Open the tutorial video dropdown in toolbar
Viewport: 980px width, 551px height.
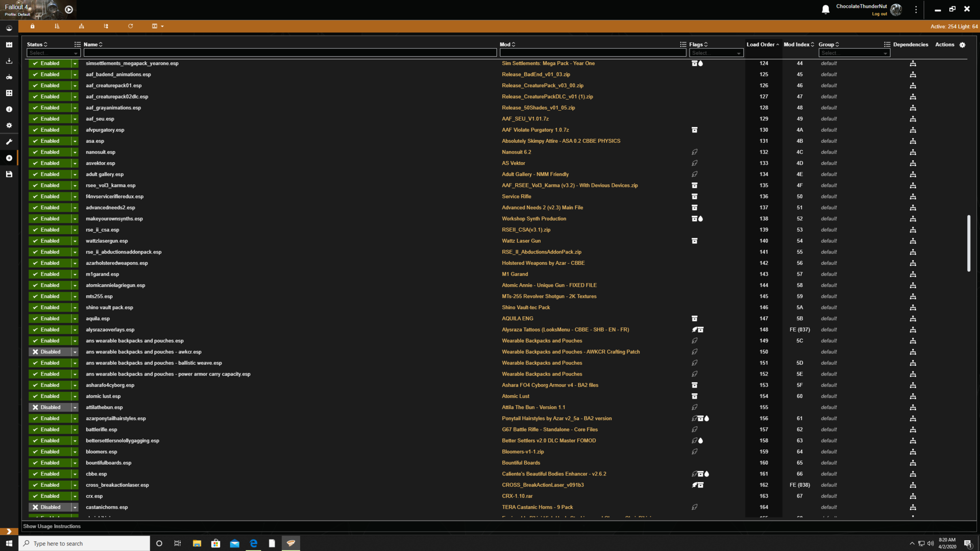coord(158,26)
